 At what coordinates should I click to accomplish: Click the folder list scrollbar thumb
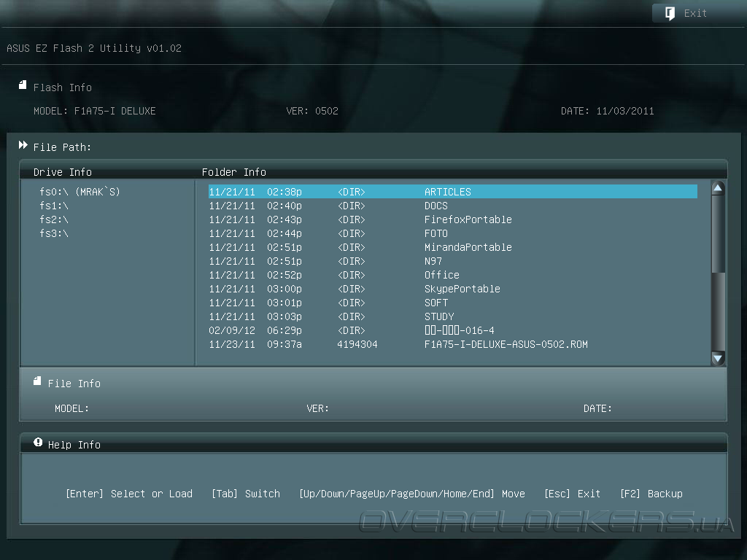718,234
